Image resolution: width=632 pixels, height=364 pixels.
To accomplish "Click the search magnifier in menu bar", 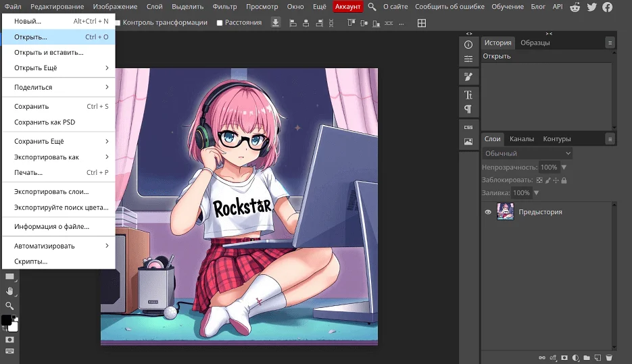I will coord(372,7).
